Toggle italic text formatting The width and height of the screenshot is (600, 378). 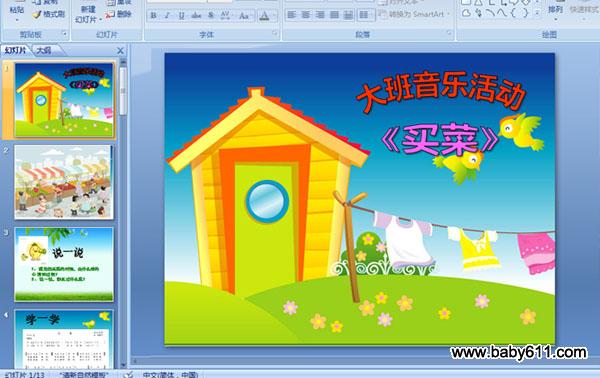(x=167, y=16)
